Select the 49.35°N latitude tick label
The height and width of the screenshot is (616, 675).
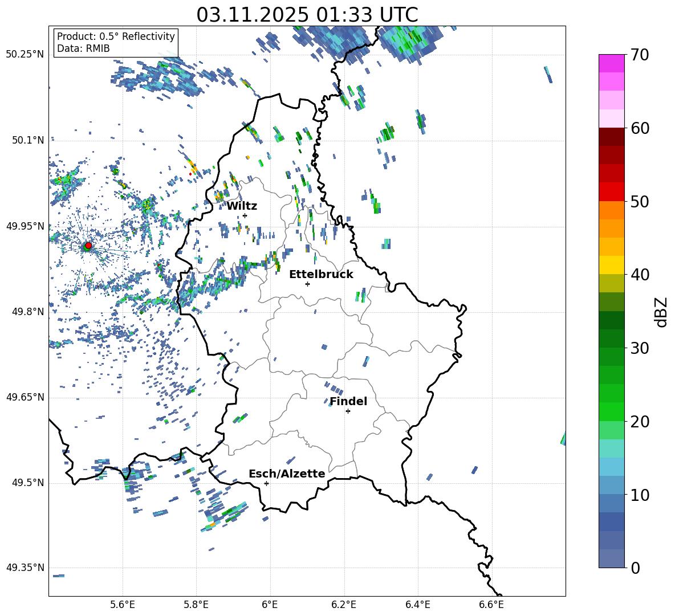25,568
